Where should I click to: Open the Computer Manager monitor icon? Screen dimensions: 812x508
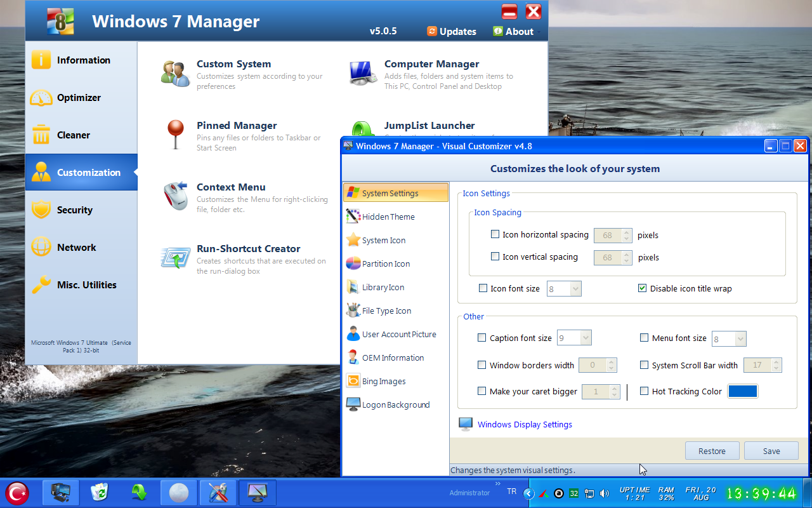pyautogui.click(x=363, y=73)
